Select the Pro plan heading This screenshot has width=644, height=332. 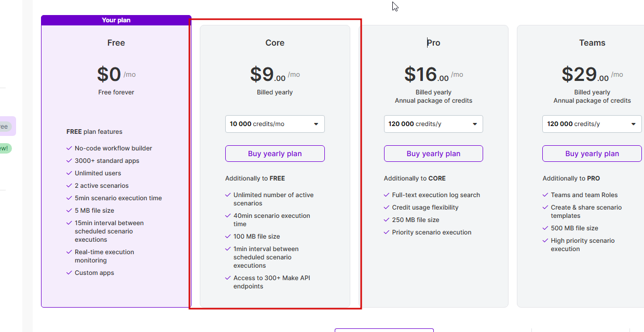pyautogui.click(x=433, y=43)
